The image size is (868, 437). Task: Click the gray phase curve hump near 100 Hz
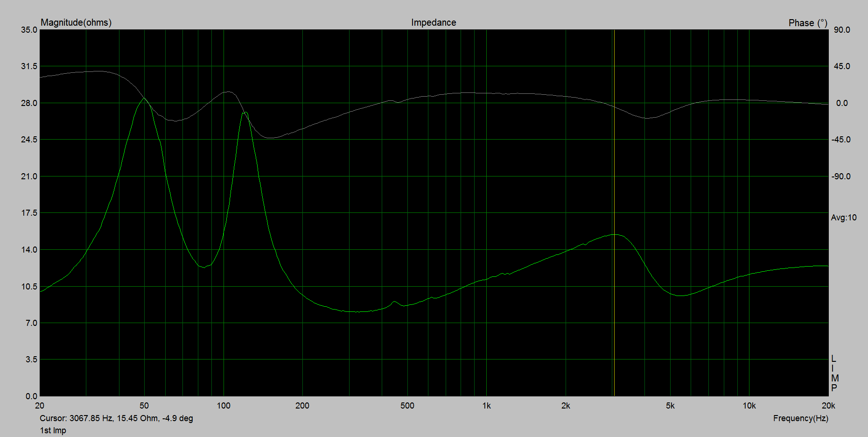(x=228, y=92)
